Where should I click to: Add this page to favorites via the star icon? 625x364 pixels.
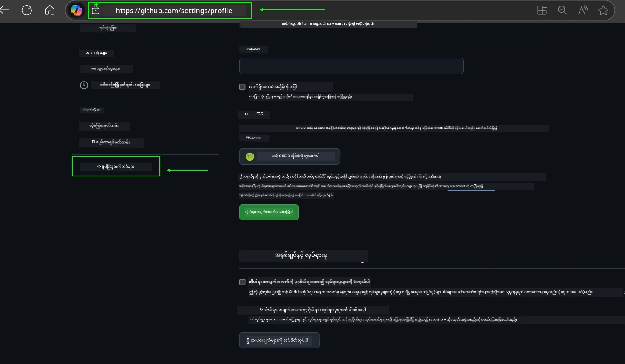point(603,10)
